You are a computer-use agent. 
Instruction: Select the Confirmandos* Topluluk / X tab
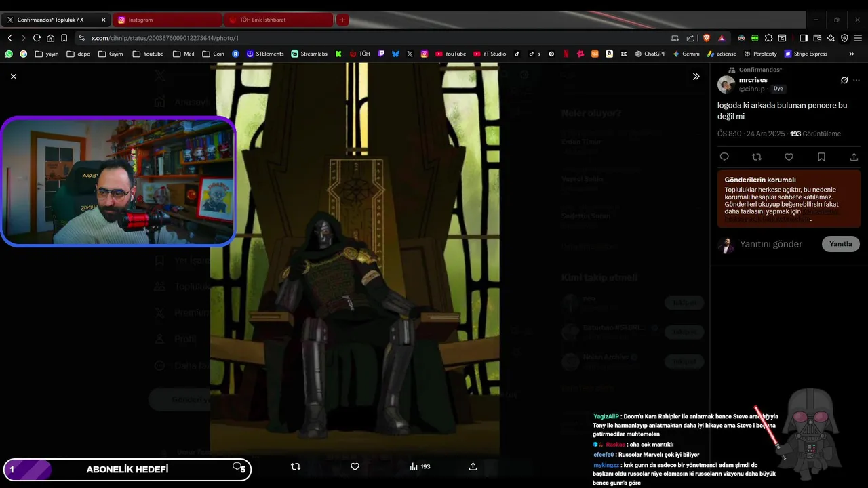(x=56, y=20)
